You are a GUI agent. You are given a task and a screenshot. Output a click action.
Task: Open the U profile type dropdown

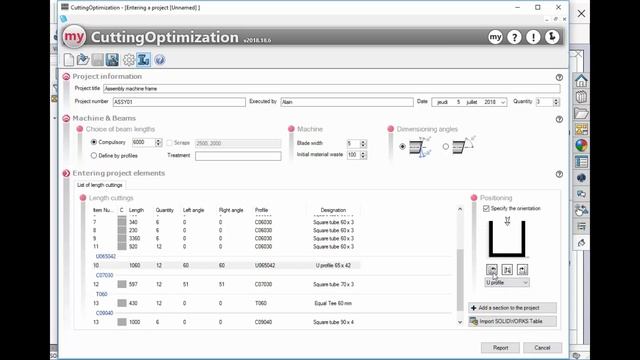pos(507,282)
